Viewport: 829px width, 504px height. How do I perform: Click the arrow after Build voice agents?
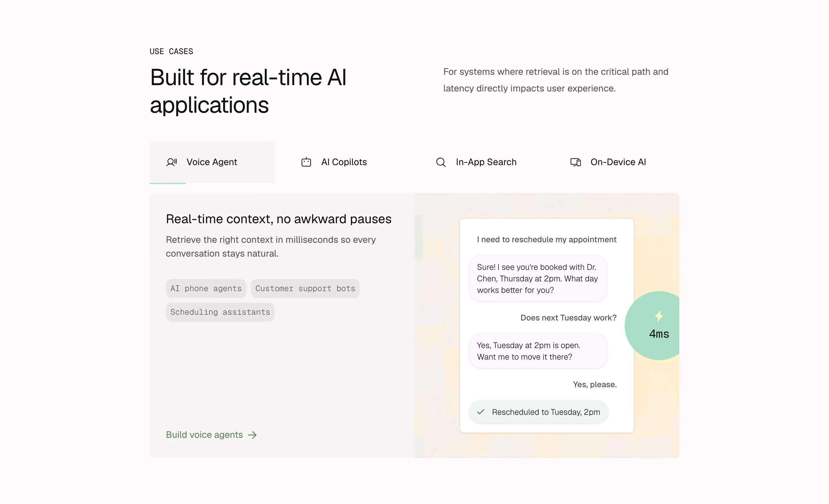point(252,435)
